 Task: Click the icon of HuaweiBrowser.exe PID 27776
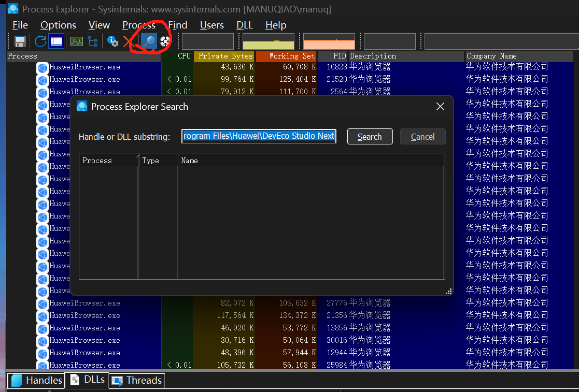pos(43,304)
